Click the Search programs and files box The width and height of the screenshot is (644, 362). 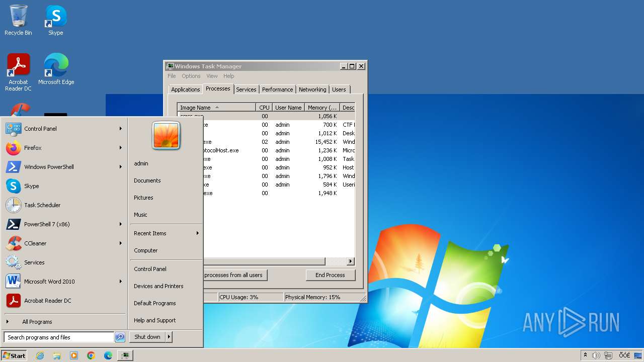pos(59,337)
